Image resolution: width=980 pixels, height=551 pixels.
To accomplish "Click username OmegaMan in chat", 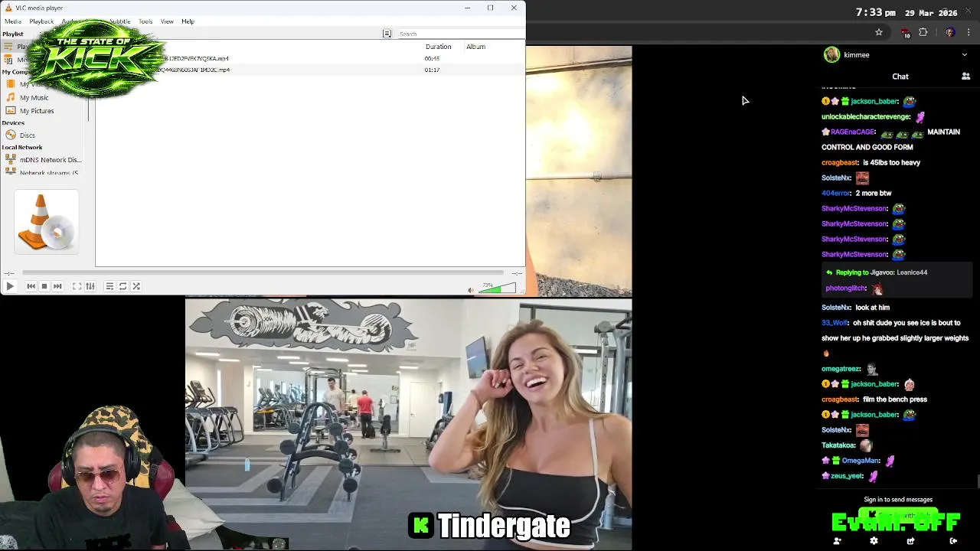I will pyautogui.click(x=861, y=461).
